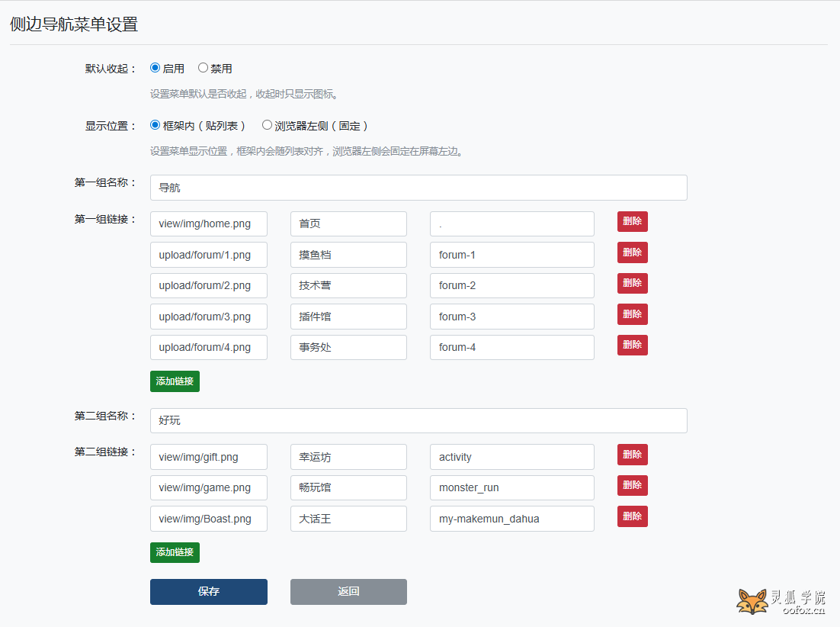
Task: Click the 第二组名称 field containing 好玩
Action: (x=418, y=420)
